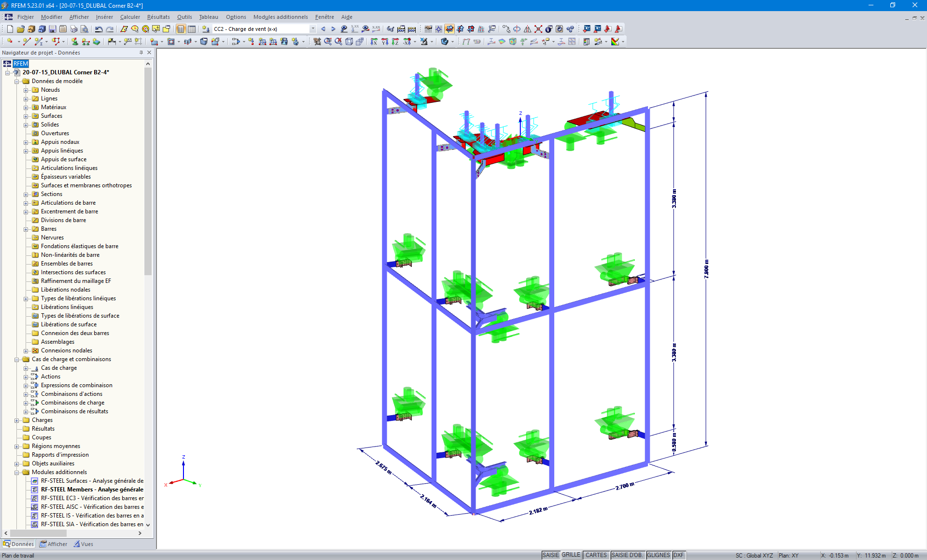This screenshot has height=560, width=927.
Task: Select RF-STEEL Members module entry
Action: tap(92, 490)
